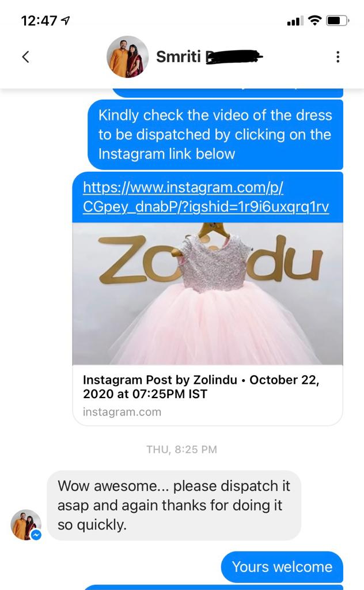This screenshot has height=590, width=364.
Task: Open the pink dress Zolindu preview image
Action: click(x=207, y=293)
